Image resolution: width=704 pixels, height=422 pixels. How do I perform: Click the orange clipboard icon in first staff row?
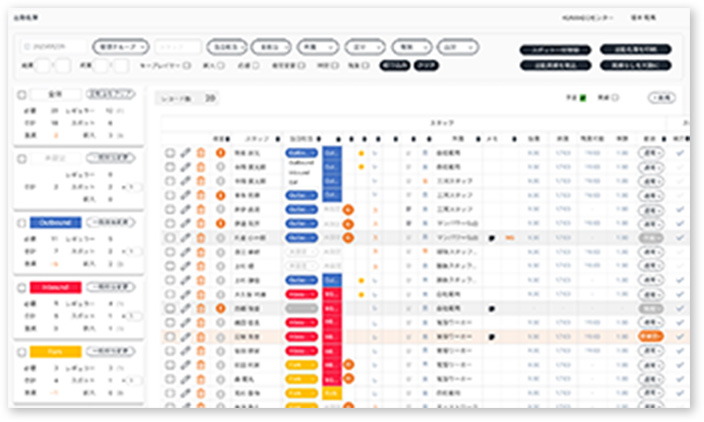pos(201,153)
